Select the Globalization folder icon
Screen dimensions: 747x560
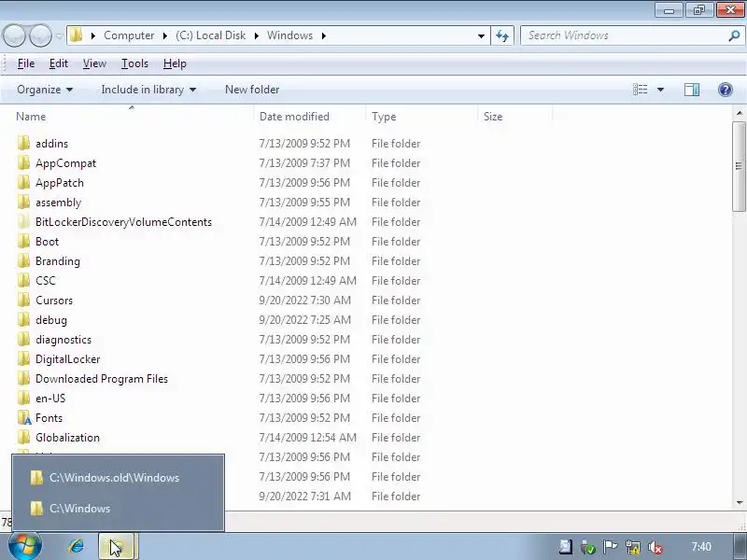pos(23,437)
